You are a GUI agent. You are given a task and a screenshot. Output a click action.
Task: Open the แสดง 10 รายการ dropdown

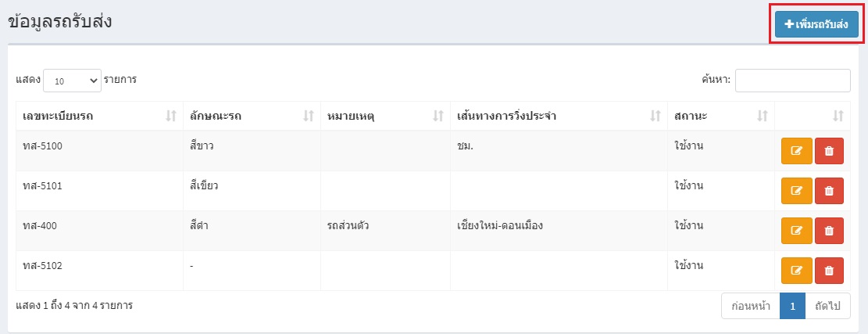click(72, 81)
